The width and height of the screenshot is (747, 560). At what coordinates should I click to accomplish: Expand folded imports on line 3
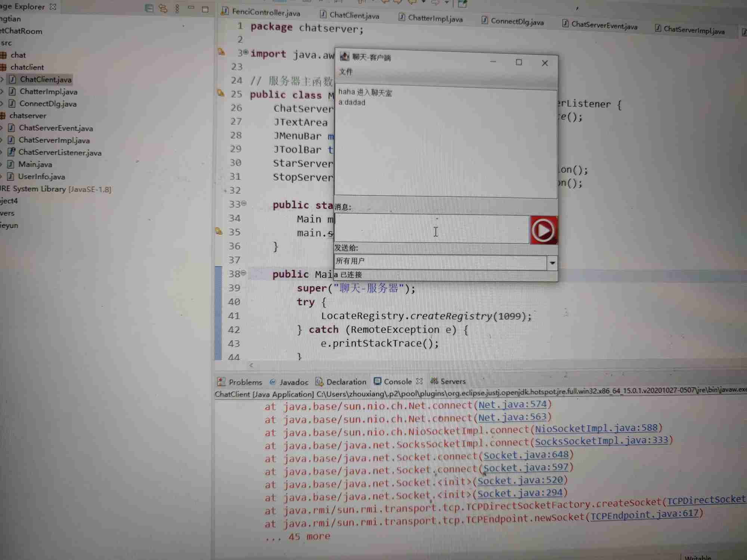(x=246, y=52)
